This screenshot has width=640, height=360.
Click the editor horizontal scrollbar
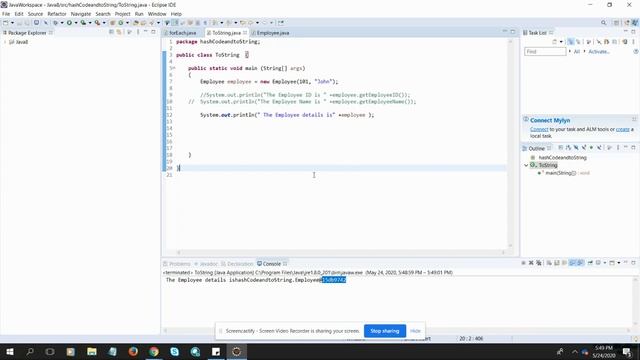(x=341, y=253)
